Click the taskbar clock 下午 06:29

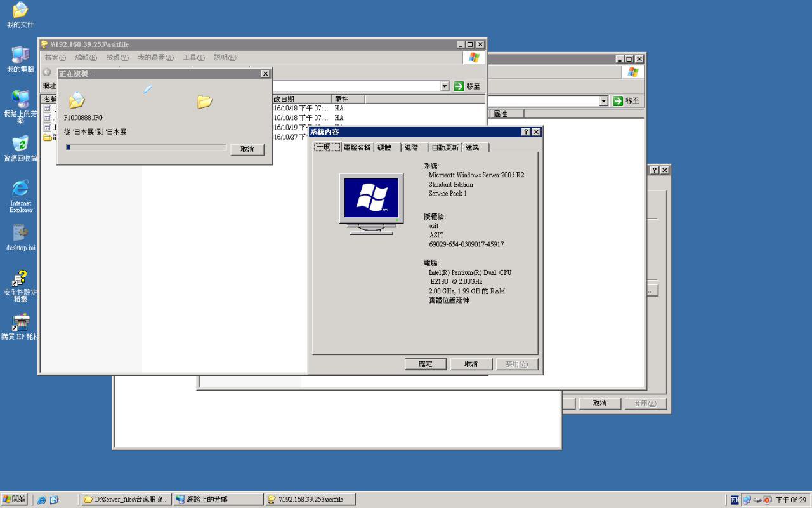pos(790,500)
